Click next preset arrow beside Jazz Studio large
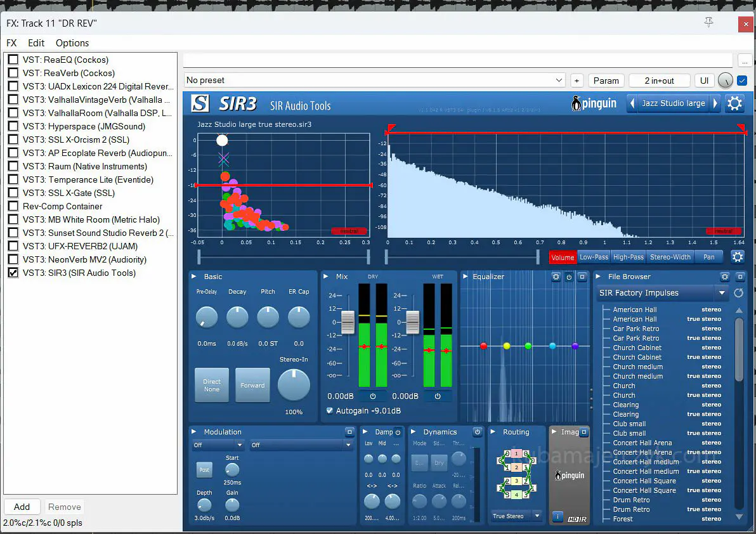This screenshot has width=756, height=534. 715,103
